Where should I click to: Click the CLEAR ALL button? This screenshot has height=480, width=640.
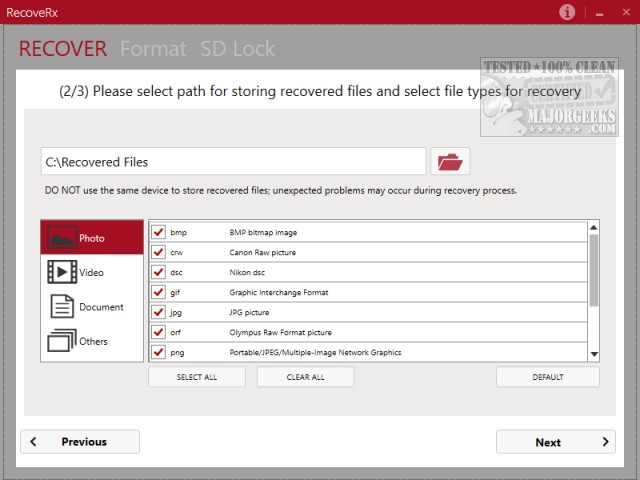pyautogui.click(x=305, y=377)
